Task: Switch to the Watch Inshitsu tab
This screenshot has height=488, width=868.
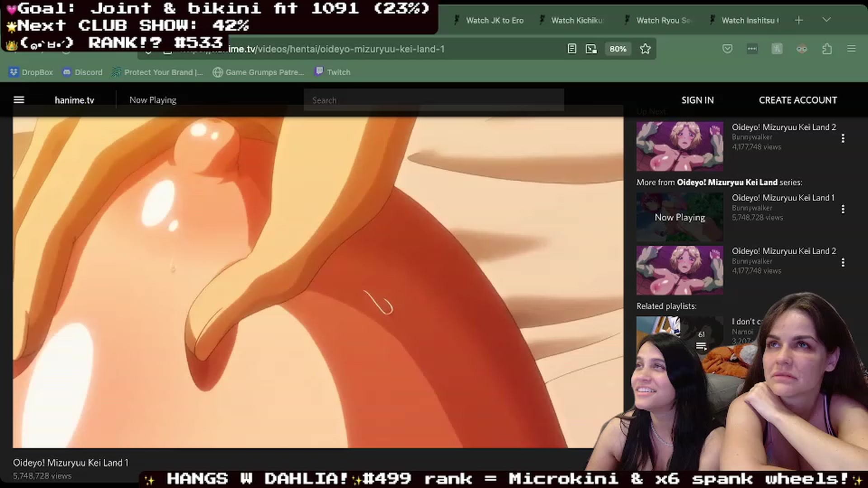Action: point(744,20)
